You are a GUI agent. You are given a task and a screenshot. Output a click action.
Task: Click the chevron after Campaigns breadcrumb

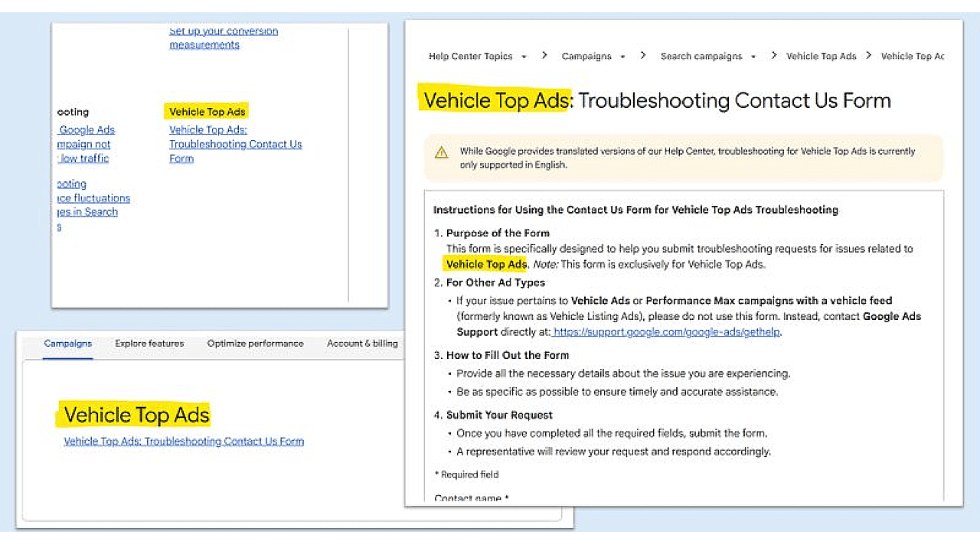(x=643, y=55)
